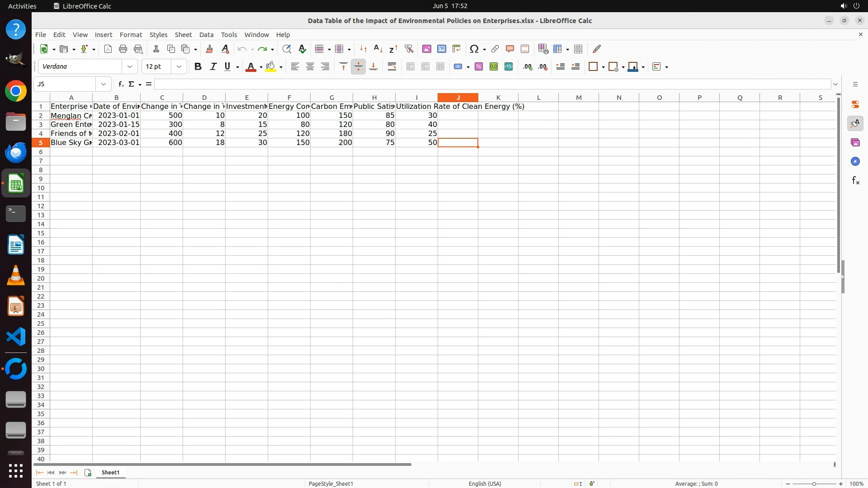Screen dimensions: 868x488
Task: Select the Sheet1 tab
Action: 110,472
